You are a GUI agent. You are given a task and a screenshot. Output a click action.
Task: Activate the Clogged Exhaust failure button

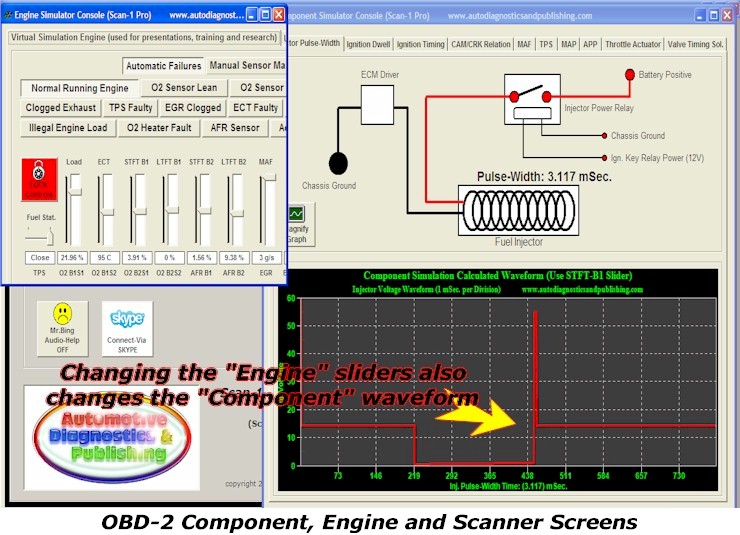[61, 108]
